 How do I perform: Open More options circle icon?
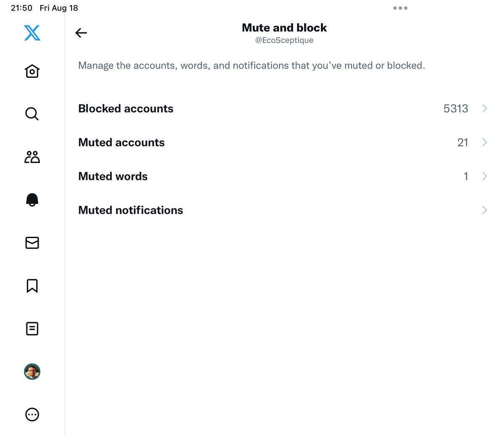[32, 415]
